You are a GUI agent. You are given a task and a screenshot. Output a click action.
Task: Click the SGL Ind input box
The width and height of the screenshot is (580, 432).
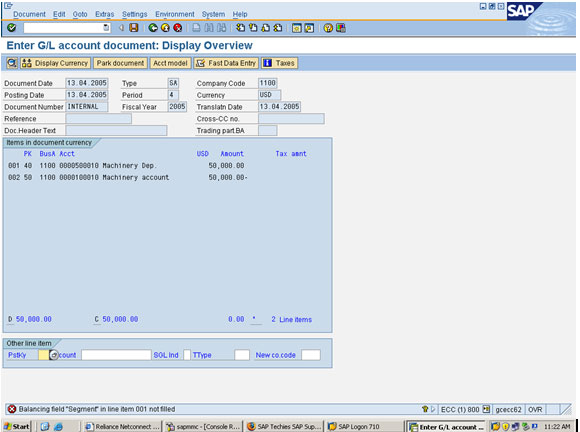(x=187, y=355)
